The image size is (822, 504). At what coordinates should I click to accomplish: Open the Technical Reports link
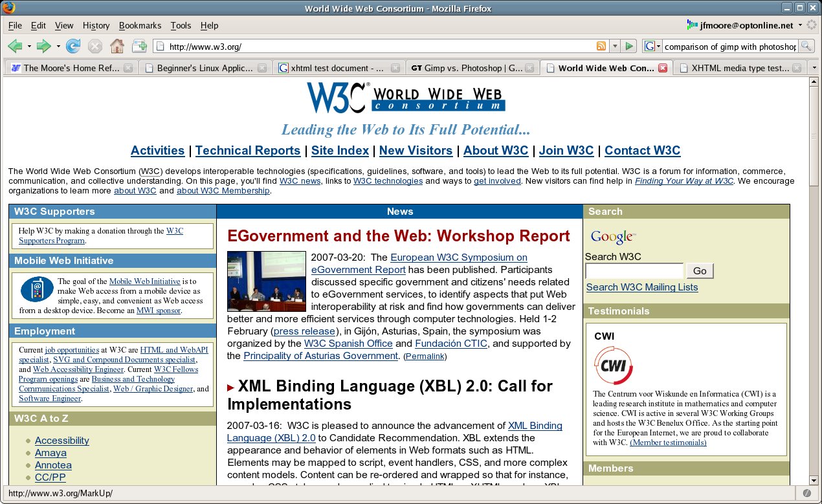click(x=248, y=150)
